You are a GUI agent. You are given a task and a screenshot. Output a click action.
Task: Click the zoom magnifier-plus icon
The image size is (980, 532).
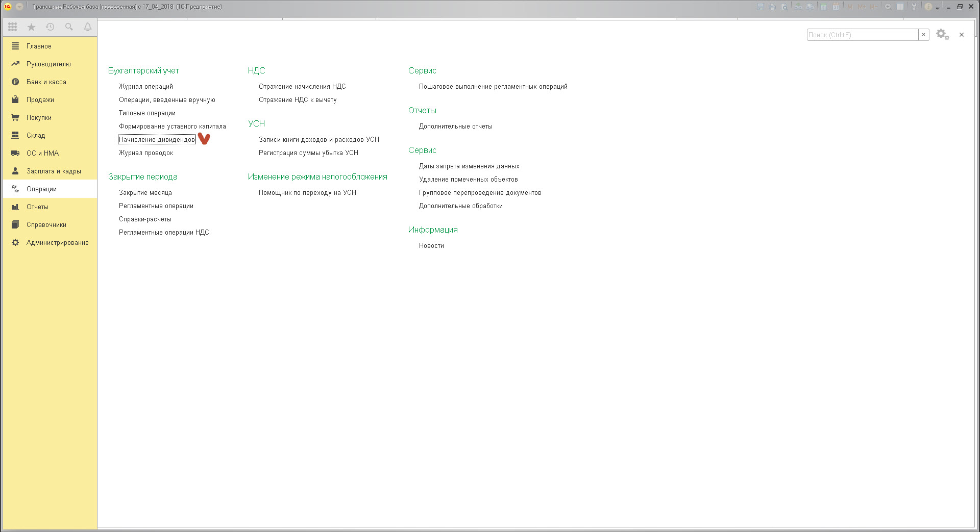click(x=888, y=7)
